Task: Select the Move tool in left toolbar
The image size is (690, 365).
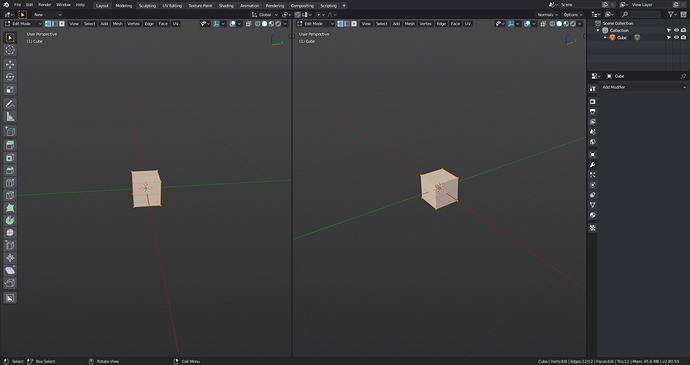Action: tap(10, 64)
